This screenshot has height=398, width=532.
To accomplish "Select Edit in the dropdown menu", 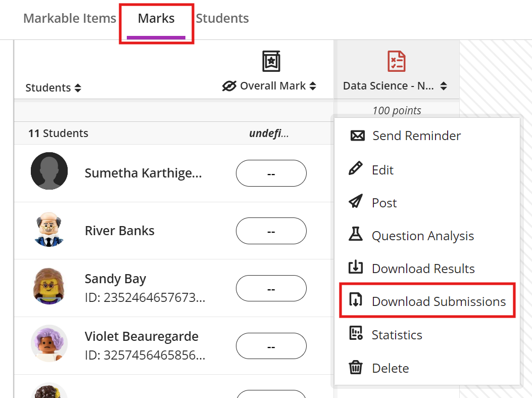I will click(x=383, y=170).
